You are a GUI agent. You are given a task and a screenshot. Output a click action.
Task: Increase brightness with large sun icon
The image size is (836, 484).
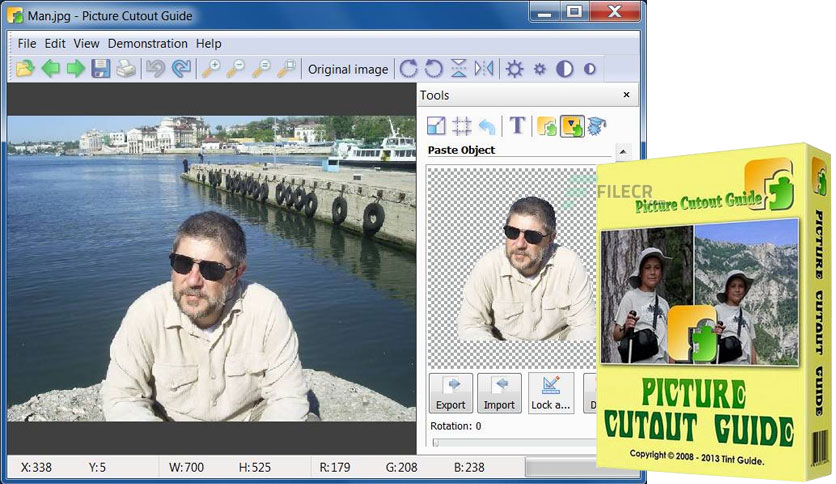[515, 69]
